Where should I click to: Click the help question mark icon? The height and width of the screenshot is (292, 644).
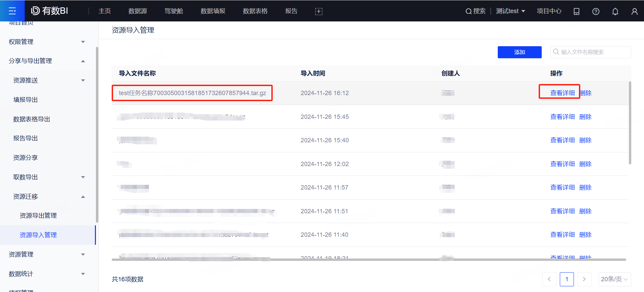[x=596, y=11]
